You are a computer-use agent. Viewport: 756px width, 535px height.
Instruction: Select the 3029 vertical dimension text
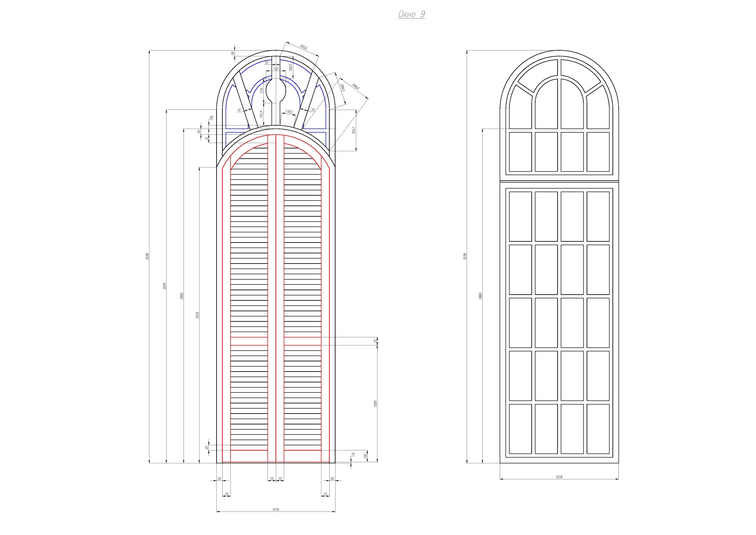pyautogui.click(x=165, y=286)
